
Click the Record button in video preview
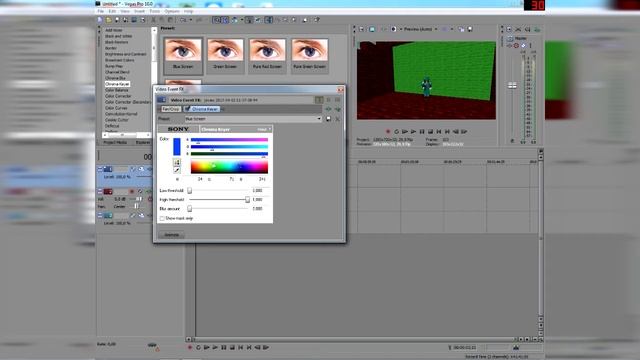[x=388, y=131]
